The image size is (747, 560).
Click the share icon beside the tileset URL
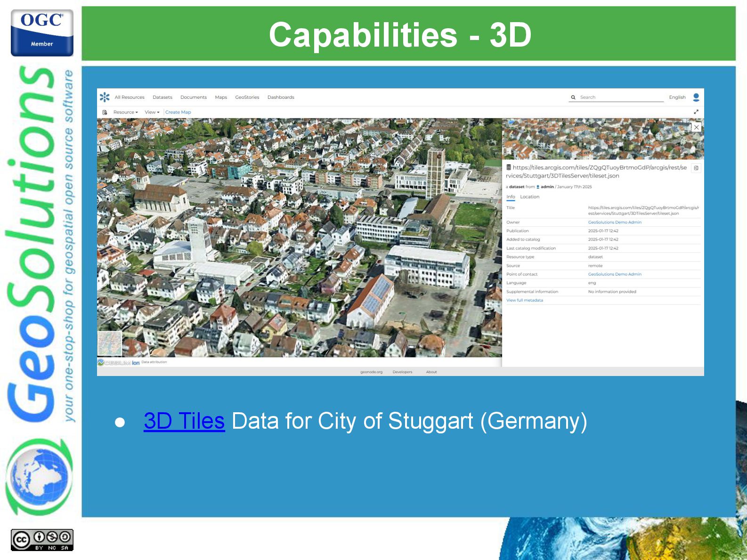[696, 168]
